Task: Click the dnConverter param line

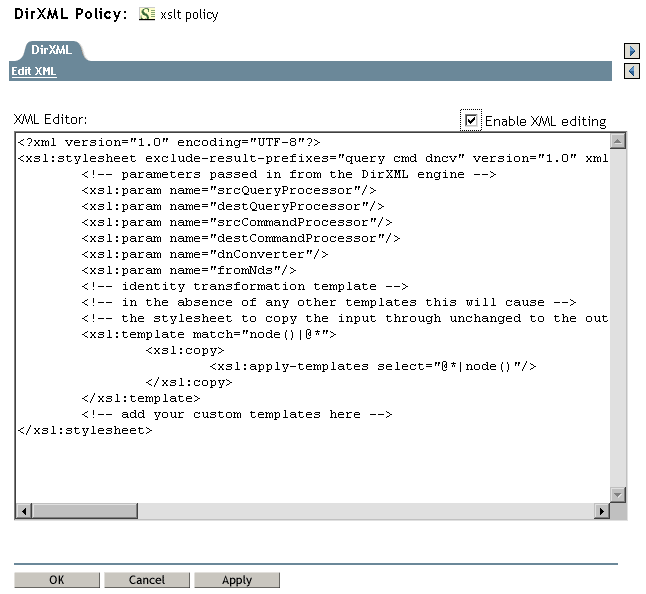Action: coord(205,255)
